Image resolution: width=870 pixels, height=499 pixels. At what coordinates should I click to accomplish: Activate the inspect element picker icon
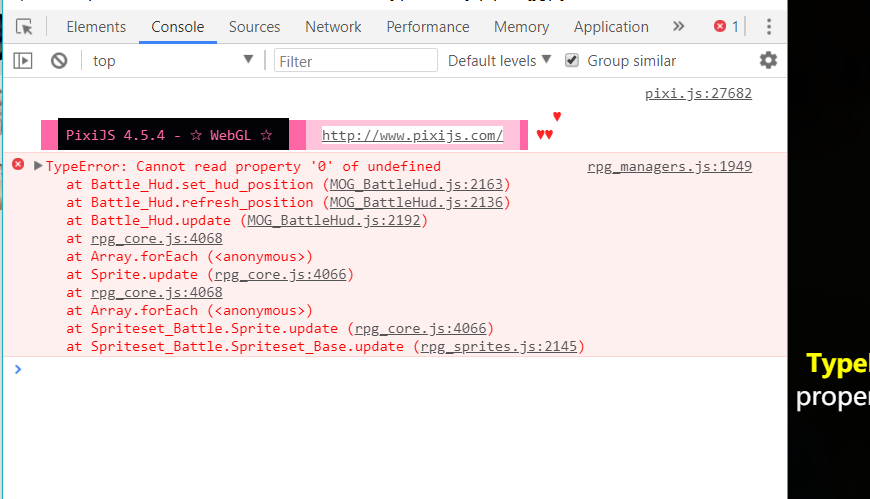(24, 27)
